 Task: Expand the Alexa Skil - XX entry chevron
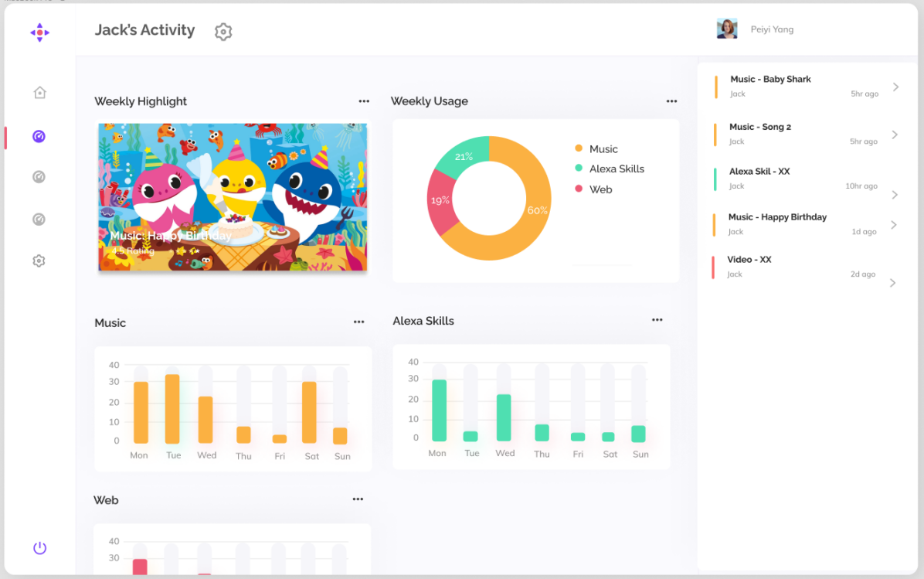(895, 195)
